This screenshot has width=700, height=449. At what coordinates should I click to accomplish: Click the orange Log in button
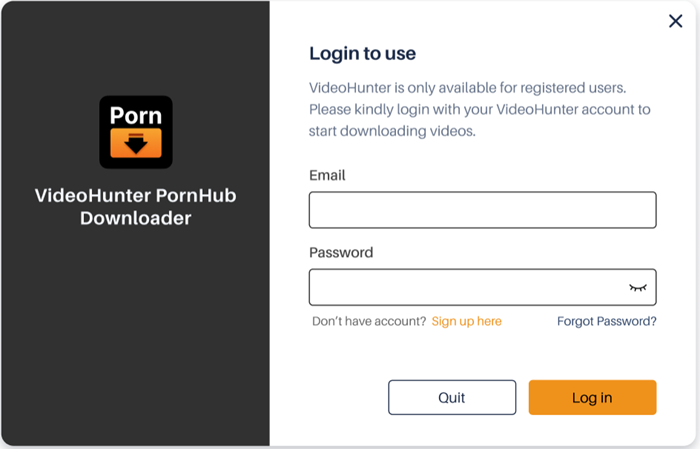(x=592, y=397)
